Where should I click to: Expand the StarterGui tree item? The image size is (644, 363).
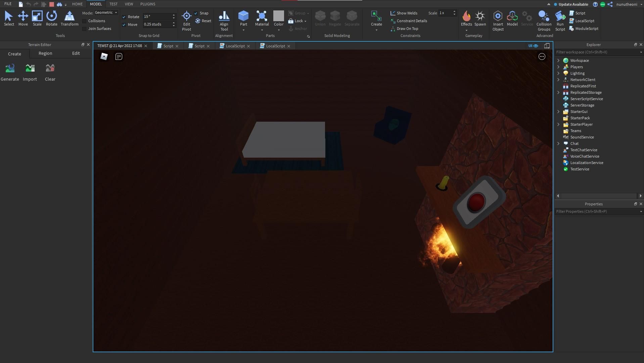[558, 111]
